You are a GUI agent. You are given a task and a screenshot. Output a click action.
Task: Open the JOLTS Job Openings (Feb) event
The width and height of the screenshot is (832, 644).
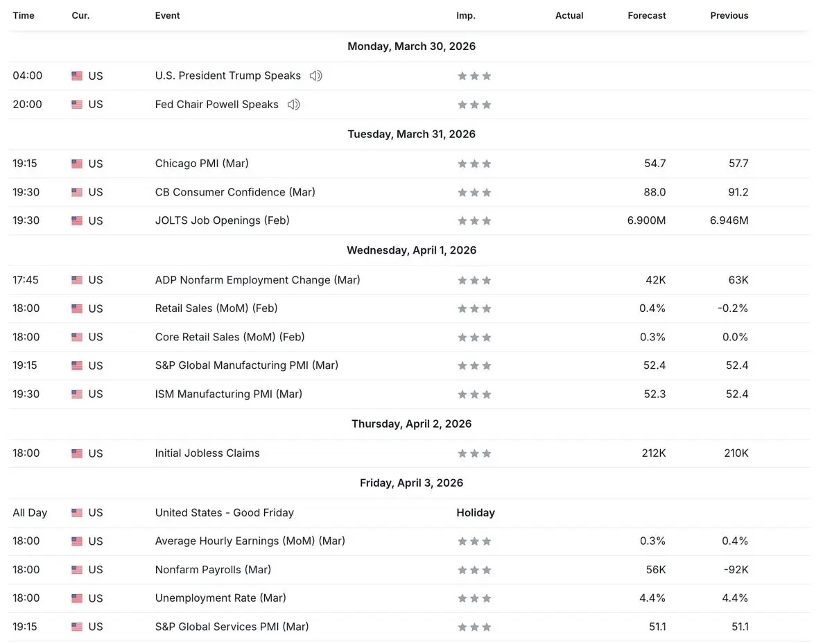[x=222, y=220]
